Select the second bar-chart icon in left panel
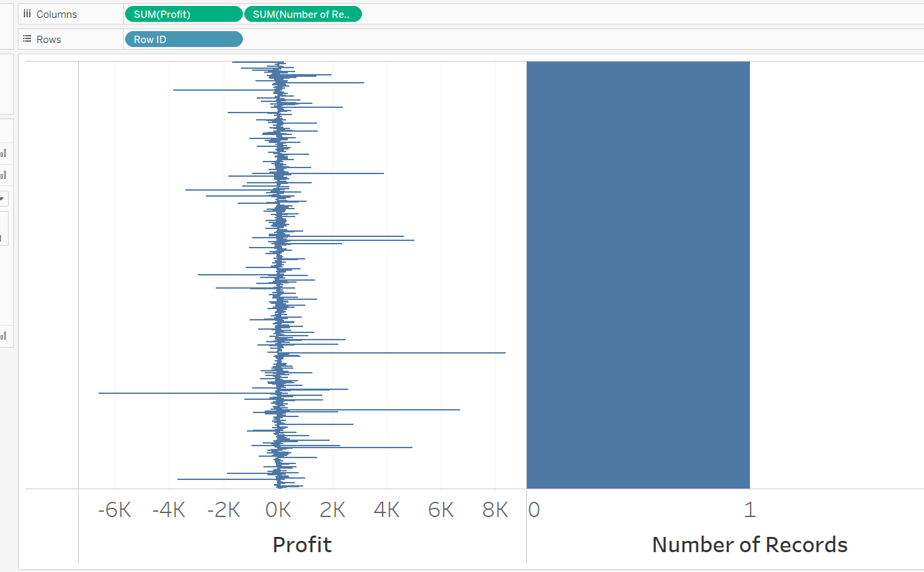 pyautogui.click(x=3, y=175)
